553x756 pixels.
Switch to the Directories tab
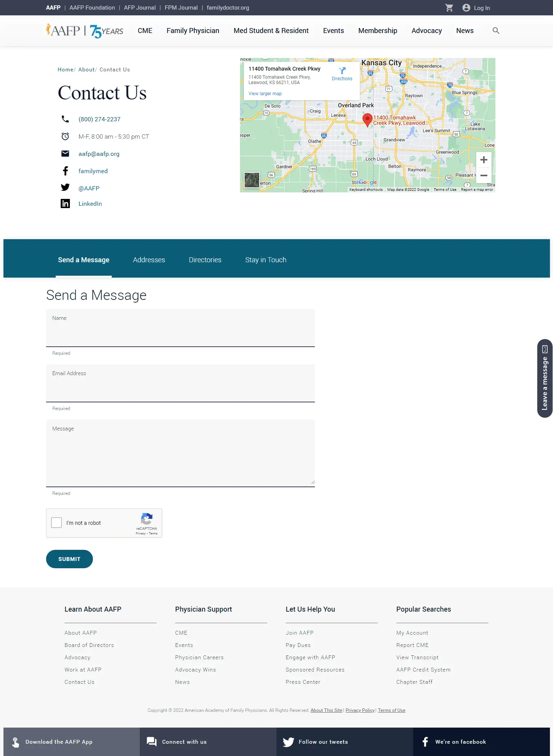[205, 260]
